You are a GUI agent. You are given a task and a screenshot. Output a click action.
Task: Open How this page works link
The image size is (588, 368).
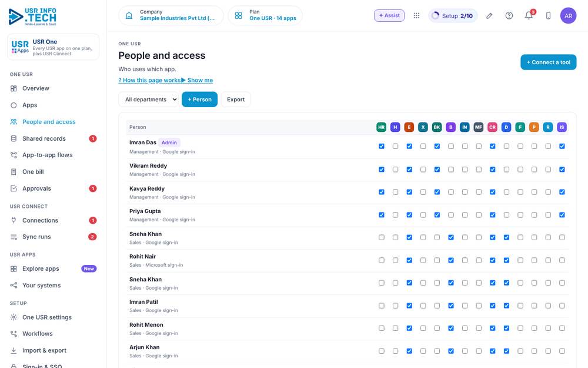tap(149, 80)
